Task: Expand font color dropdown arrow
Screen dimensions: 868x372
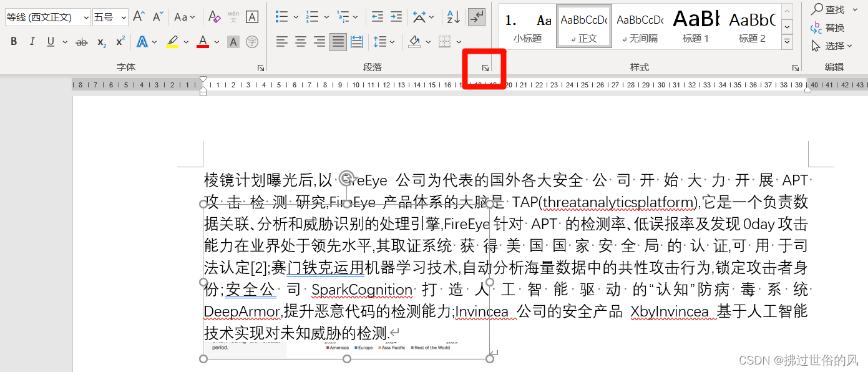Action: [x=217, y=42]
